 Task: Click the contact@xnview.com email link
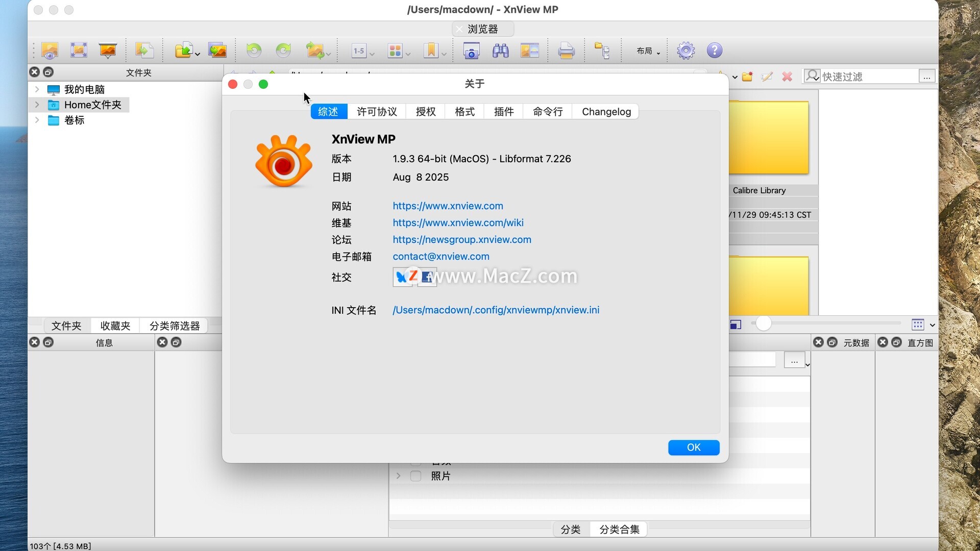coord(441,256)
